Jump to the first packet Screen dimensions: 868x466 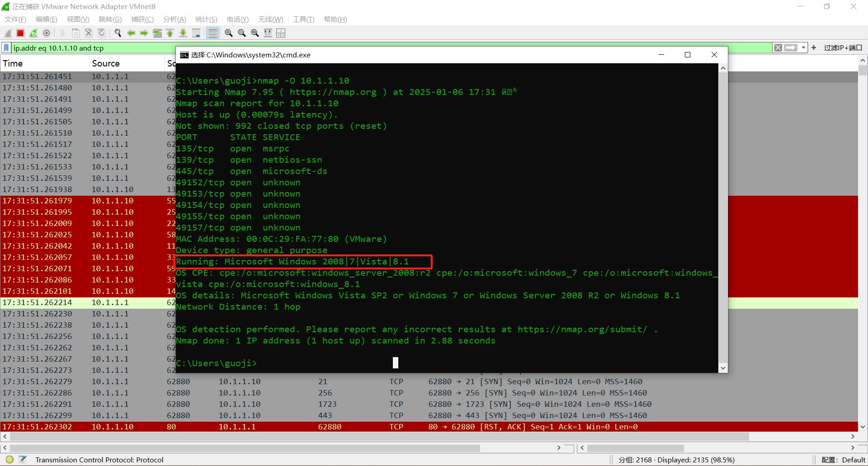(170, 33)
